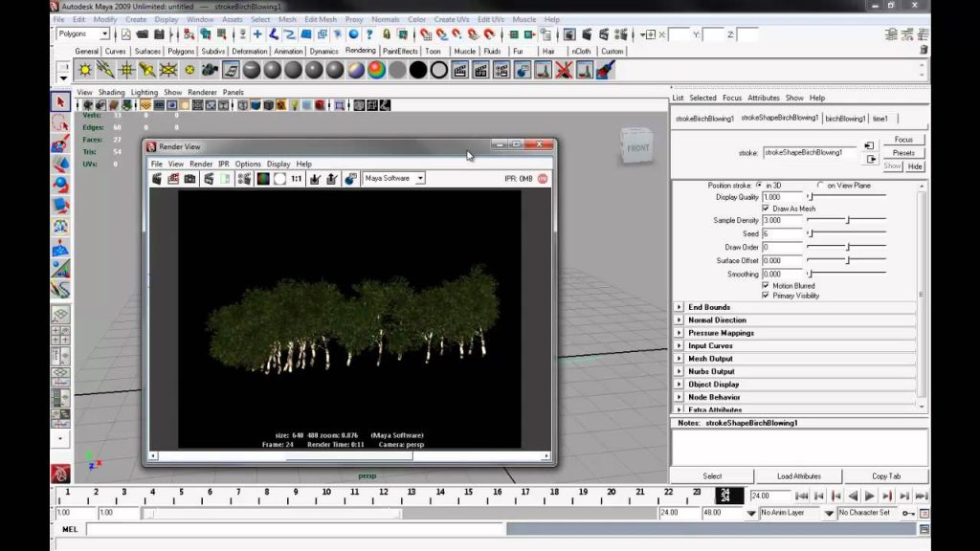980x551 pixels.
Task: Create a spot light from shelf
Action: [147, 70]
